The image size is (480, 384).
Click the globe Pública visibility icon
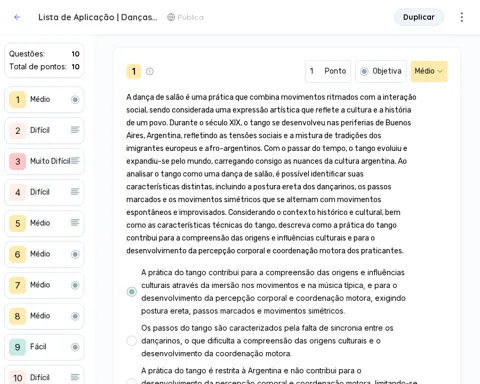click(x=171, y=17)
